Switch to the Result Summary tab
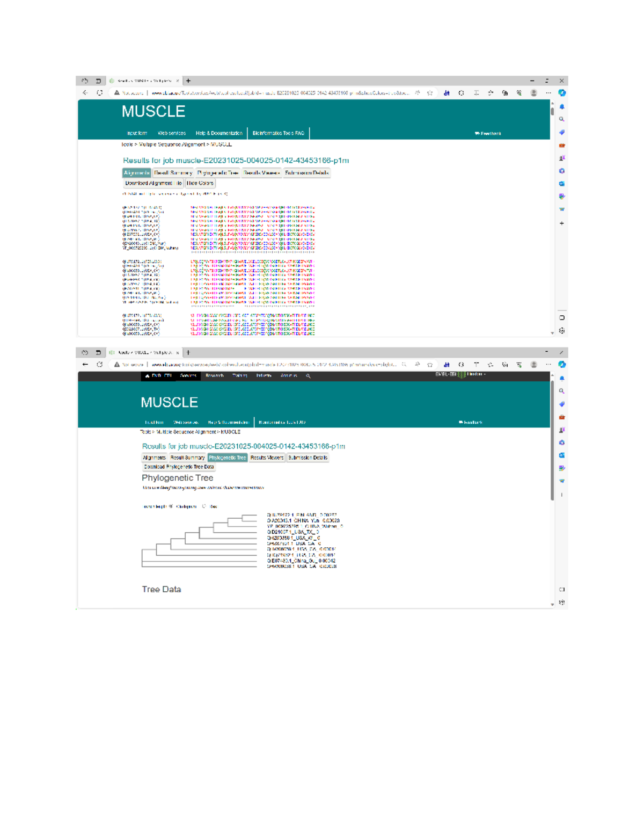The image size is (644, 834). (173, 173)
